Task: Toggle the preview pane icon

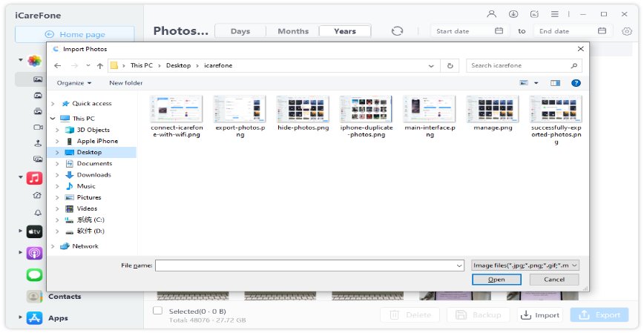Action: pyautogui.click(x=555, y=83)
